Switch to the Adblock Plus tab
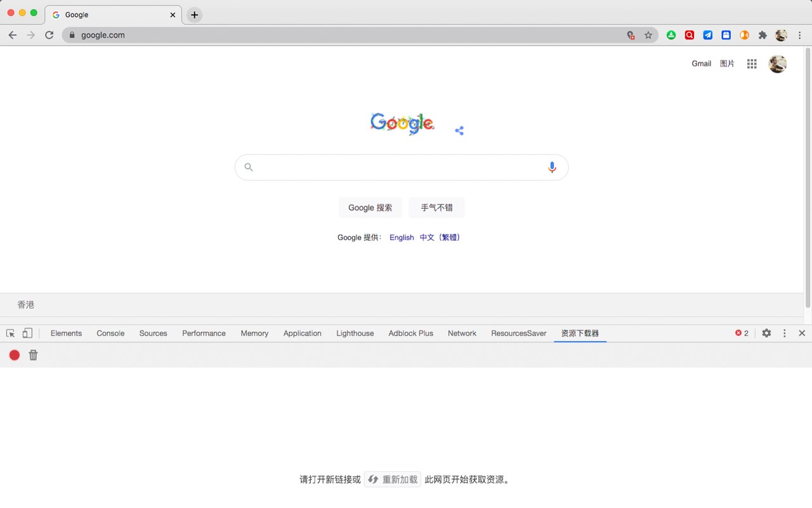 point(411,333)
